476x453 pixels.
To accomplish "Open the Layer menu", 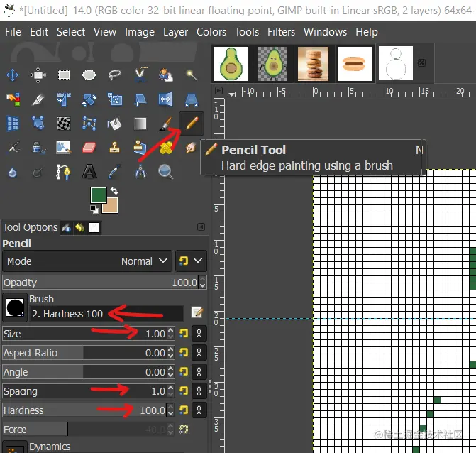I will pos(175,32).
